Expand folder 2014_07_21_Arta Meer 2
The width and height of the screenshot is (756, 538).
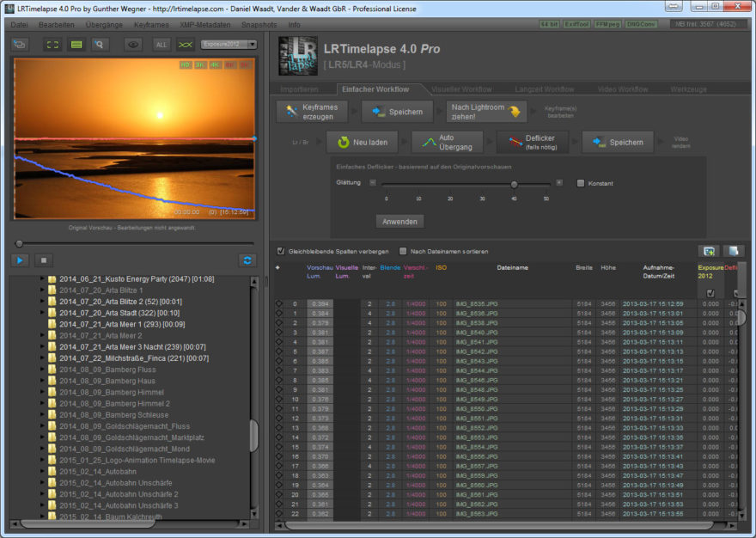coord(42,335)
